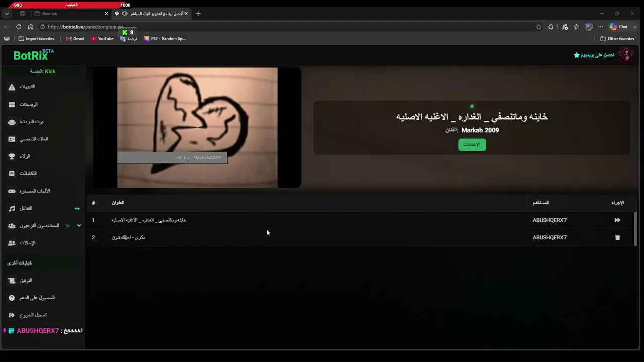Add page to favorites with star icon
Viewport: 644px width, 362px height.
pos(539,27)
